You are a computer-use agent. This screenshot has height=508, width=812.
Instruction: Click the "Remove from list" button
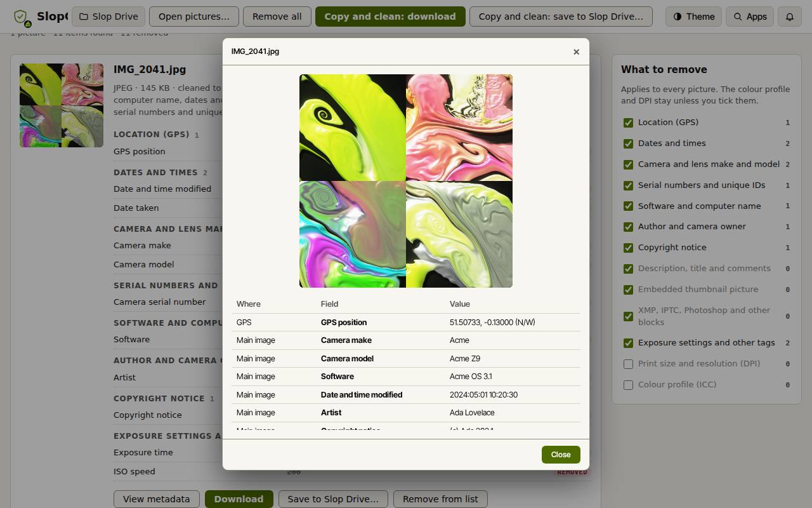pos(440,499)
